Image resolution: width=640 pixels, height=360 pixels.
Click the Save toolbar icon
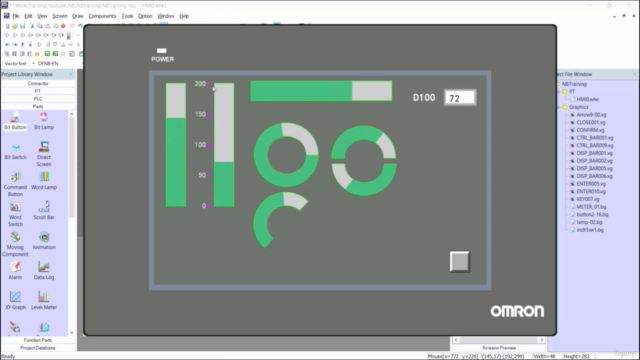tap(22, 26)
